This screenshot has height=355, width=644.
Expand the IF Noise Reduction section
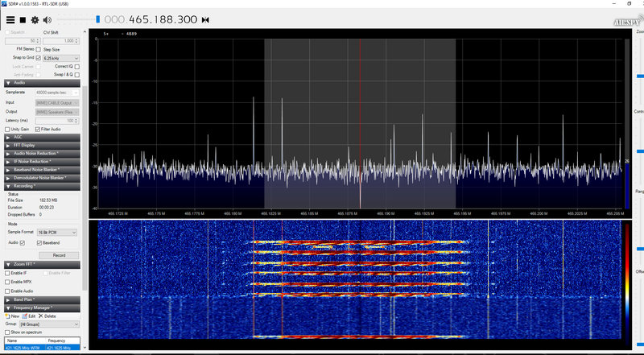click(x=42, y=162)
